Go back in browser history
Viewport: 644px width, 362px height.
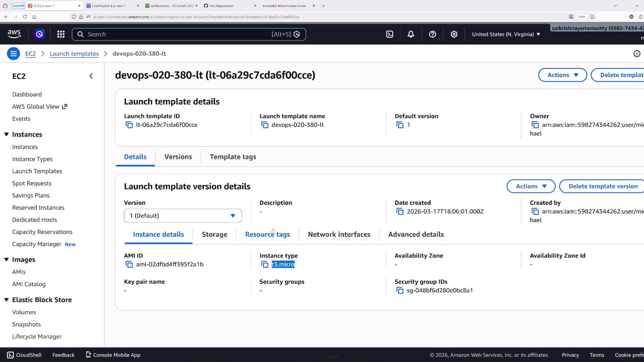(6, 17)
